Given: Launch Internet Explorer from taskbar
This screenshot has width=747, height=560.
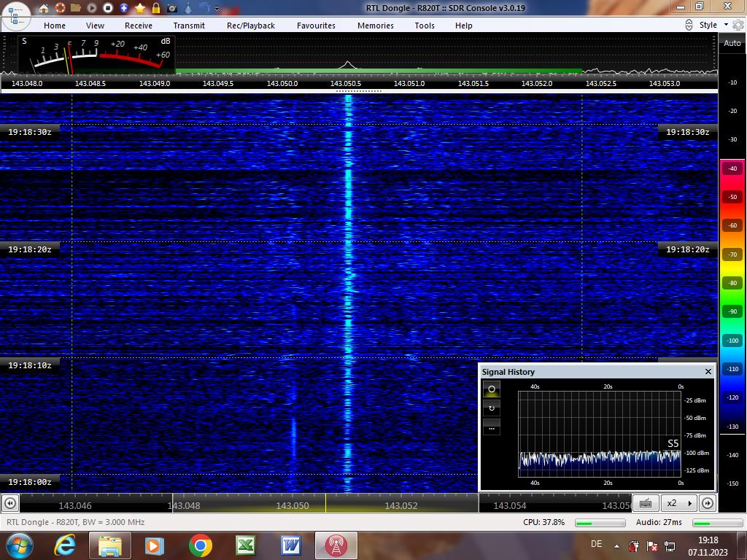Looking at the screenshot, I should (x=65, y=545).
